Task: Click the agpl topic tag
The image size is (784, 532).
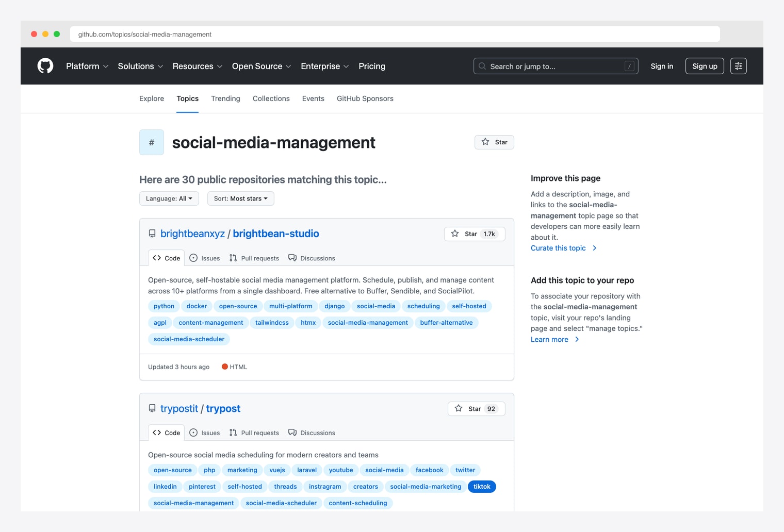Action: [160, 323]
